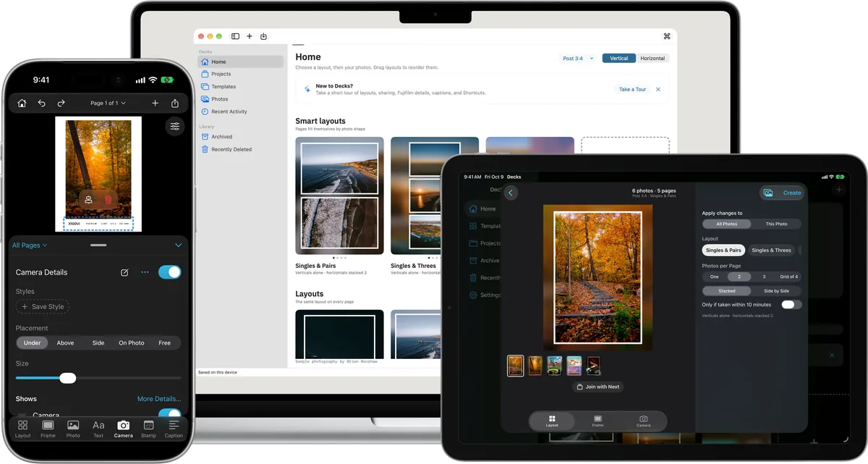This screenshot has width=868, height=464.
Task: Open Projects in the Mac sidebar
Action: click(x=241, y=74)
